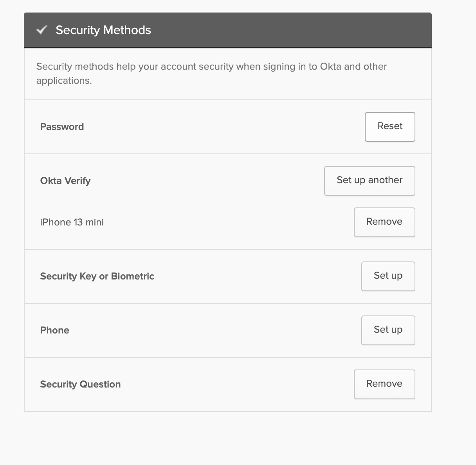
Task: Click the iPhone 13 mini device name
Action: point(72,222)
